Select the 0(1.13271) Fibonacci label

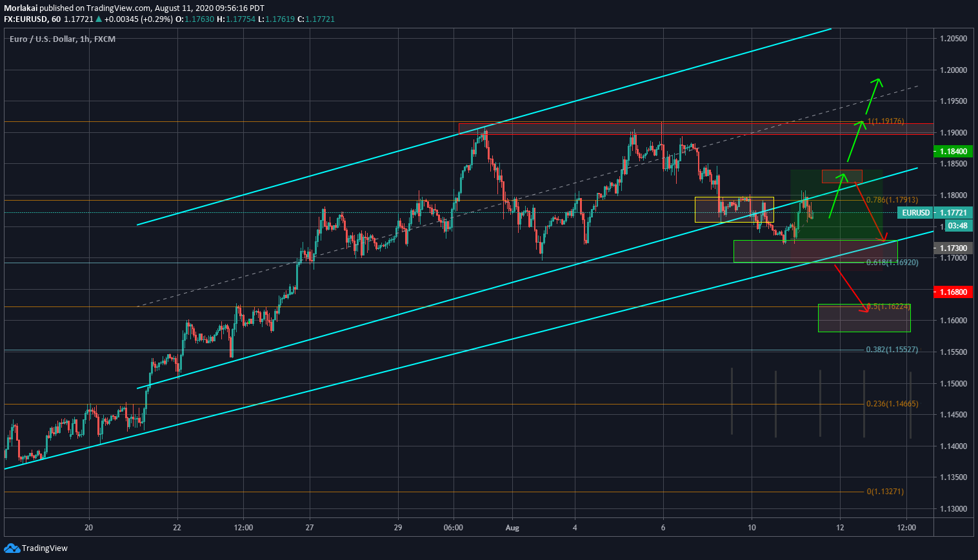885,492
